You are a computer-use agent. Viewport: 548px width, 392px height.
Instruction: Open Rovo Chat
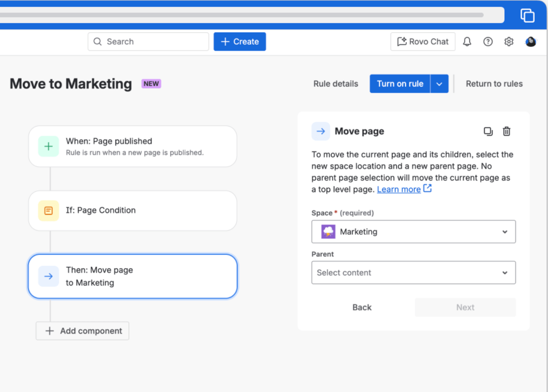(x=423, y=42)
